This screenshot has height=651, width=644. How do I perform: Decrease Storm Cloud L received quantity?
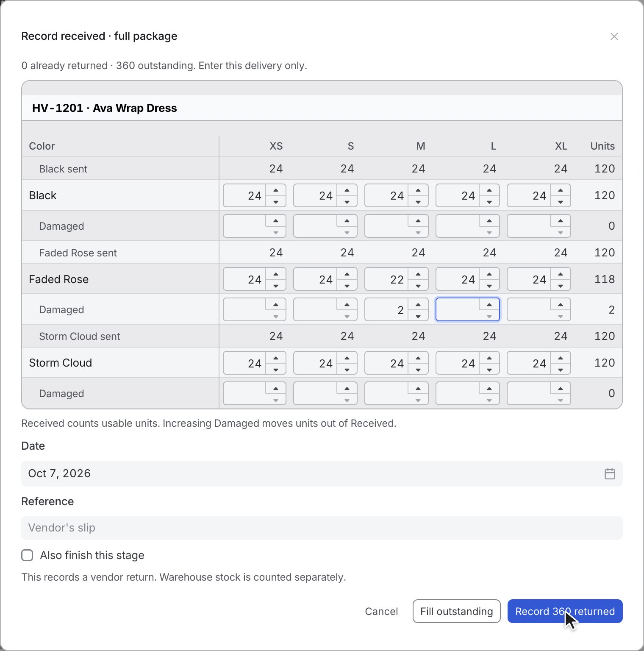(489, 369)
